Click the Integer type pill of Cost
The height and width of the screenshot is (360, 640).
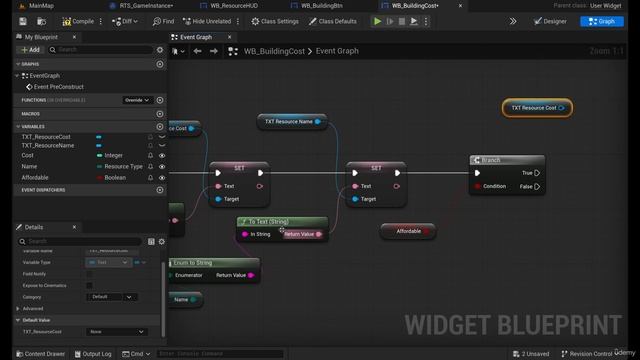pos(110,156)
